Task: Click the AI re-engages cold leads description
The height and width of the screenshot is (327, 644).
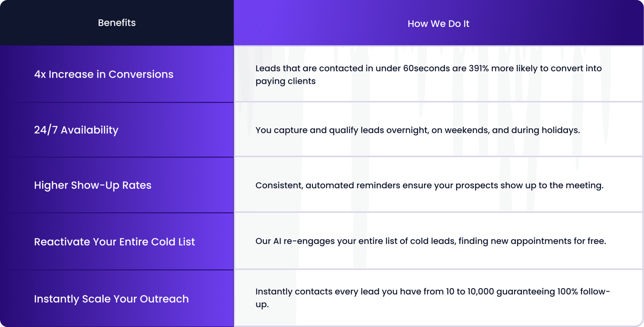Action: coord(430,241)
